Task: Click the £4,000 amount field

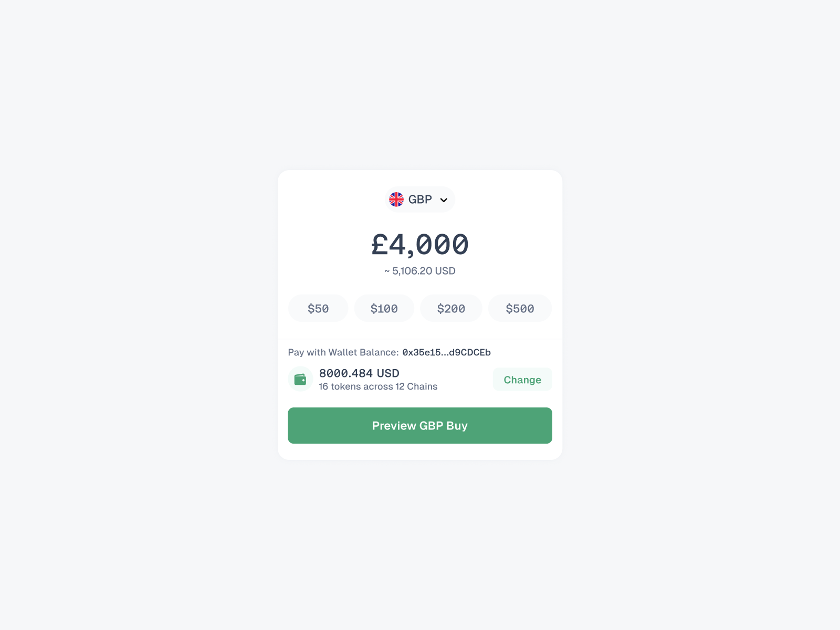Action: 419,243
